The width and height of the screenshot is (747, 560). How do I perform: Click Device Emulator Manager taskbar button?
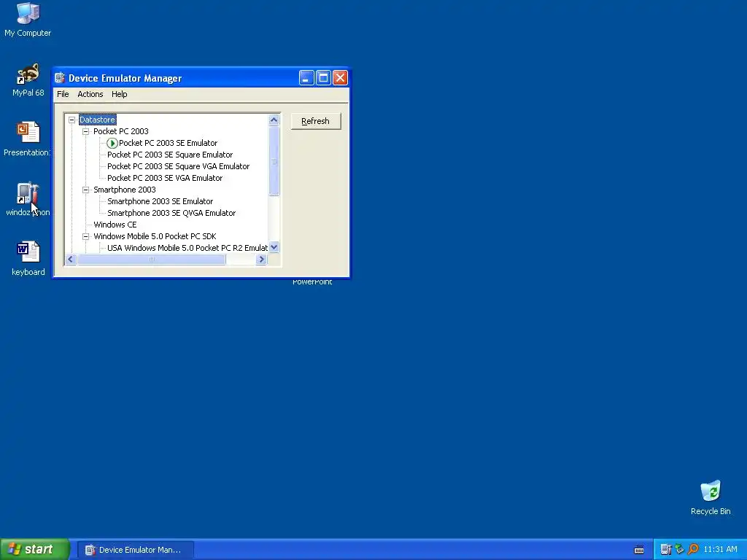[x=135, y=550]
